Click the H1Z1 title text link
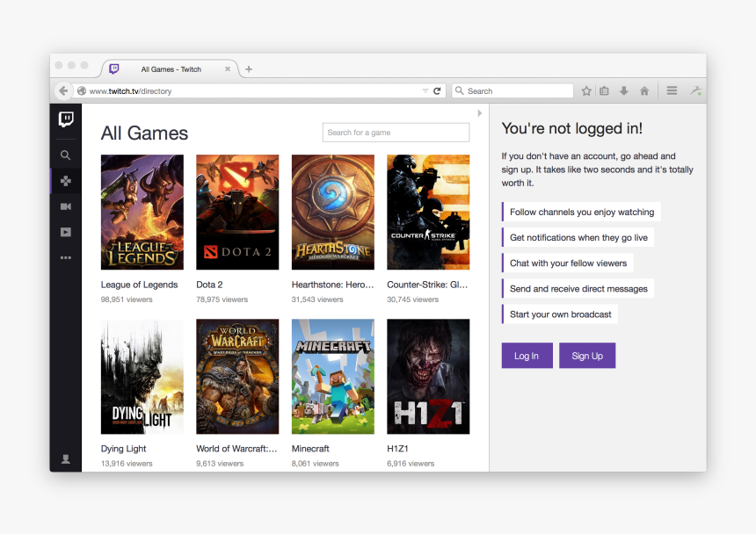Viewport: 756px width, 534px height. click(397, 449)
